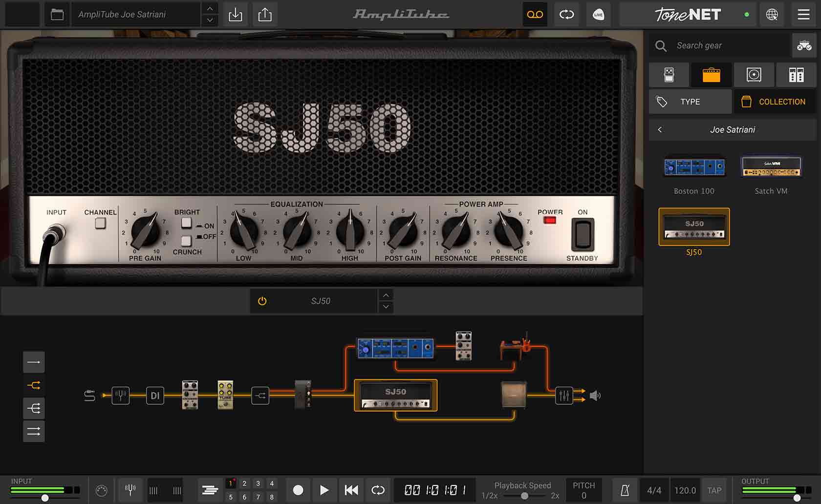Click the PRESENCE knob
Viewport: 821px width, 504px height.
coord(509,231)
